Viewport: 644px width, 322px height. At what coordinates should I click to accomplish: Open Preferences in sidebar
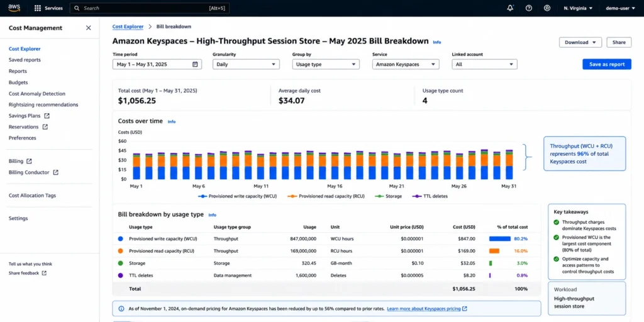[23, 138]
